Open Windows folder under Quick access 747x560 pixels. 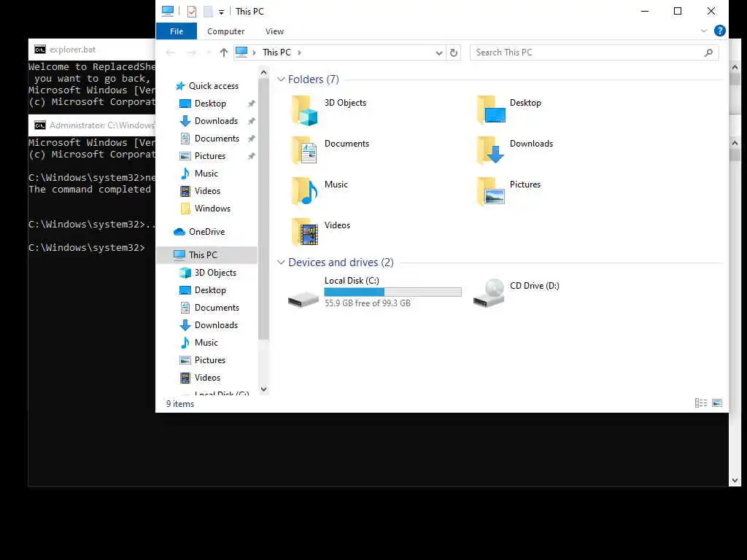click(x=212, y=209)
